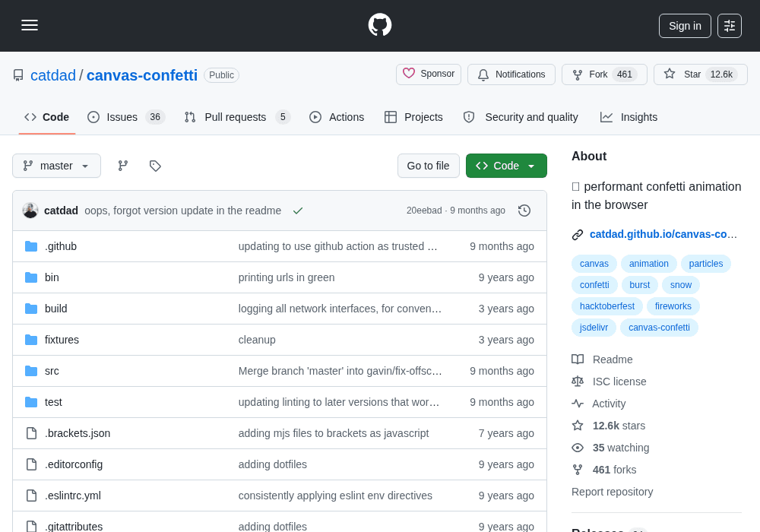Open the Activity link
This screenshot has height=532, width=760.
click(599, 404)
